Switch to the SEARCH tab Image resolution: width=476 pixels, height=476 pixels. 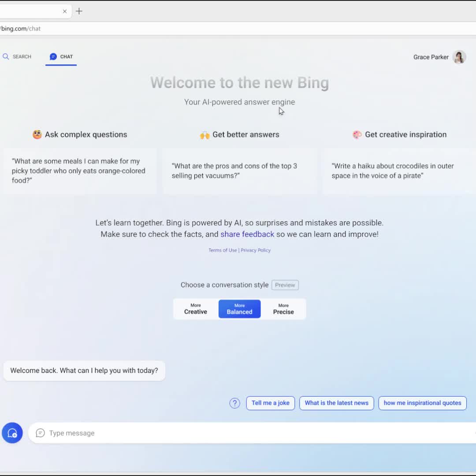(x=17, y=56)
